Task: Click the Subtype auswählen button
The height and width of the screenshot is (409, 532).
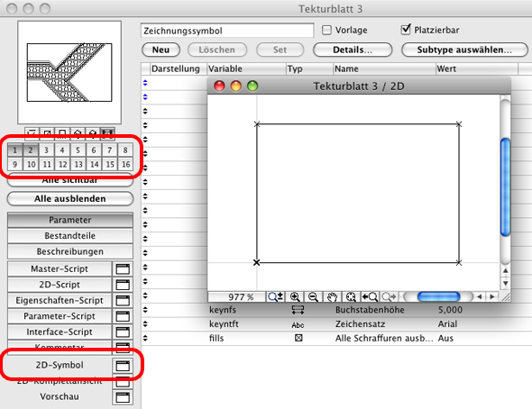Action: (x=464, y=50)
